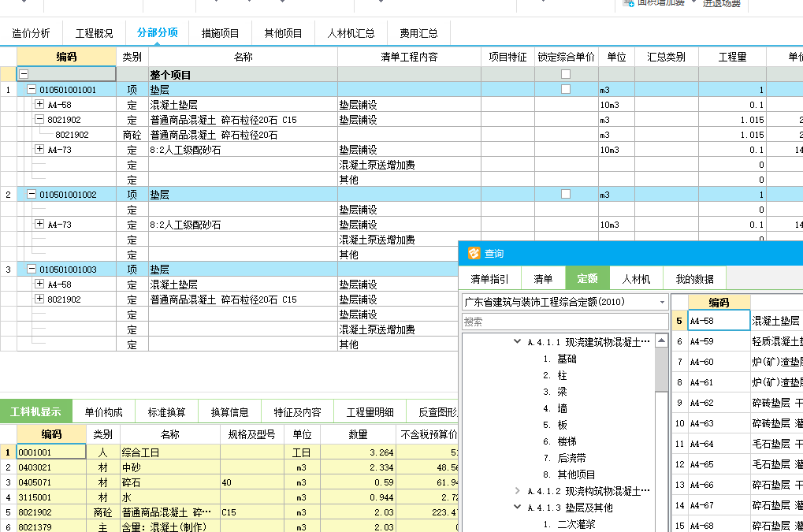Image resolution: width=803 pixels, height=532 pixels.
Task: Expand 8021902 under item 010501001003
Action: [39, 299]
